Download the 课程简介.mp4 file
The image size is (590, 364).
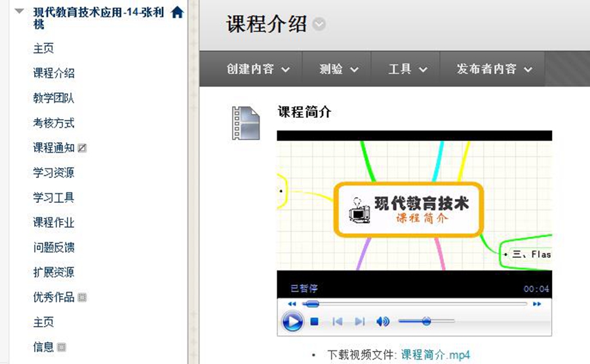pyautogui.click(x=435, y=355)
